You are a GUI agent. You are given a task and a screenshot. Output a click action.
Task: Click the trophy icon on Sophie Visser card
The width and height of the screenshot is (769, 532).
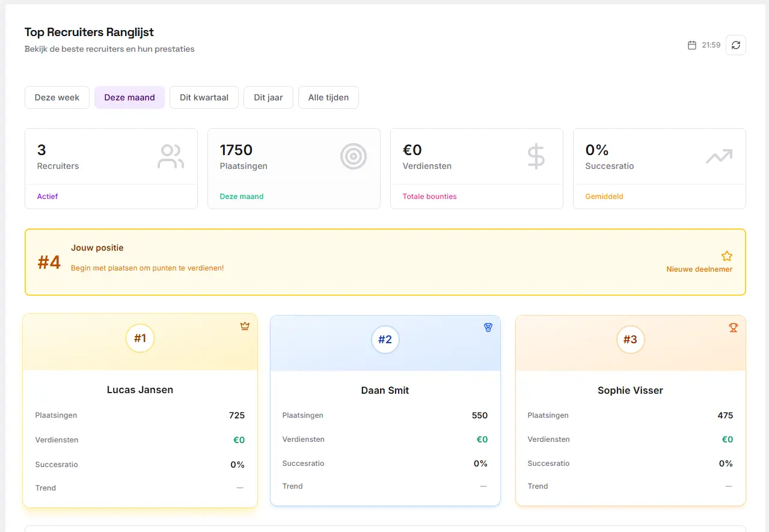point(733,328)
